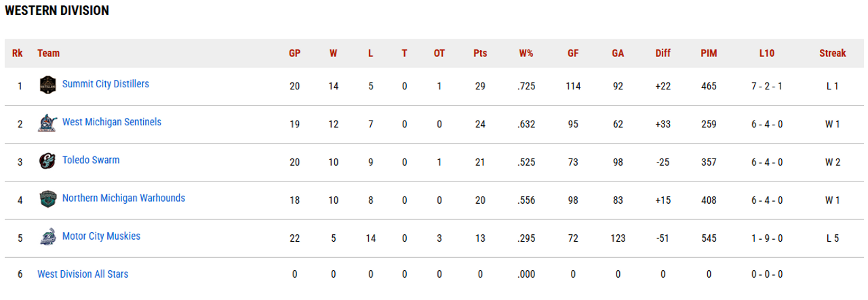The height and width of the screenshot is (300, 868).
Task: Sort the table by Pts column
Action: coord(480,53)
